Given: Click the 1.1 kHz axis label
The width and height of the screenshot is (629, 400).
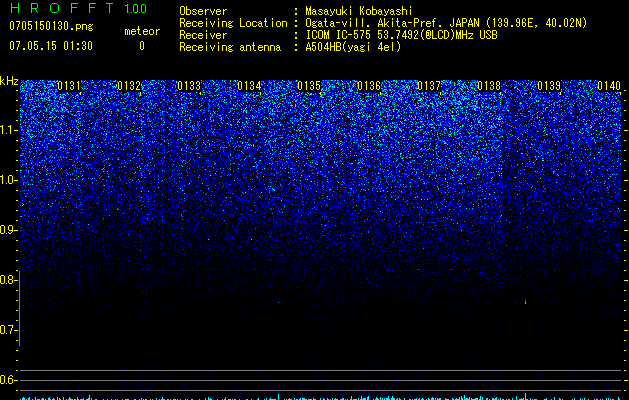Looking at the screenshot, I should pos(9,130).
